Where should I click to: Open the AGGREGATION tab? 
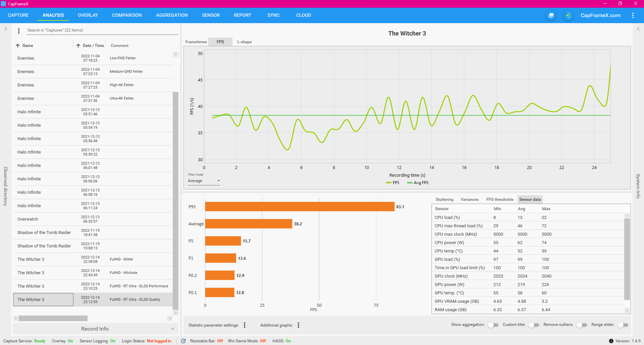172,15
